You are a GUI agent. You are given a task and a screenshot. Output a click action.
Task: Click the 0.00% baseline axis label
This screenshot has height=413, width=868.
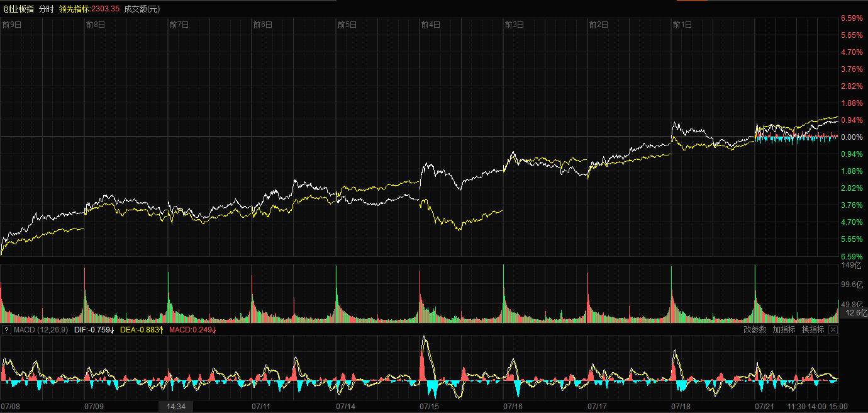[852, 137]
